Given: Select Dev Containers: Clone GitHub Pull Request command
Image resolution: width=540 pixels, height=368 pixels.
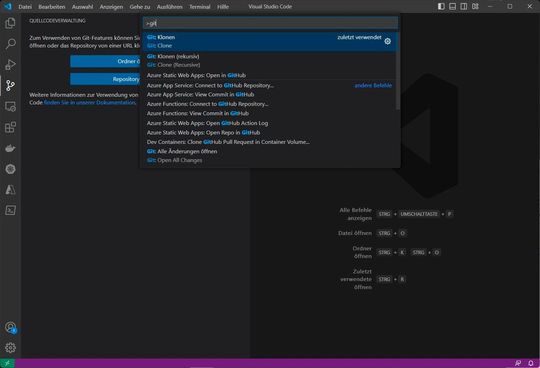Looking at the screenshot, I should pos(269,142).
